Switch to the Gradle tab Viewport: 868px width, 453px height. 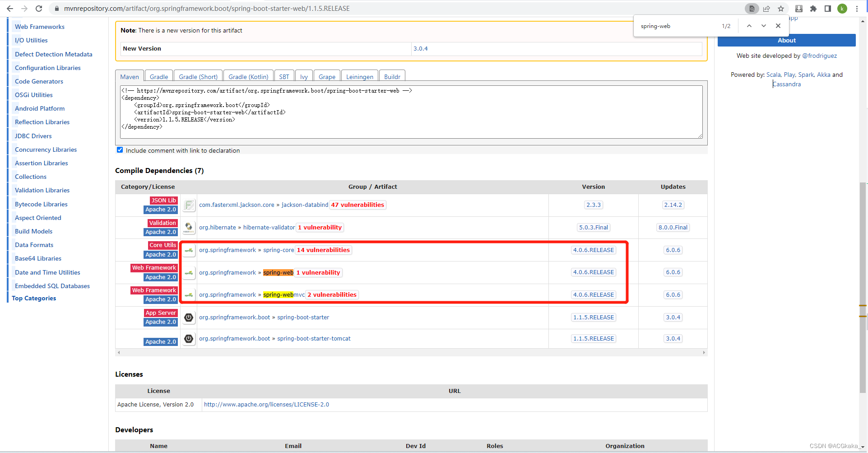click(x=159, y=77)
